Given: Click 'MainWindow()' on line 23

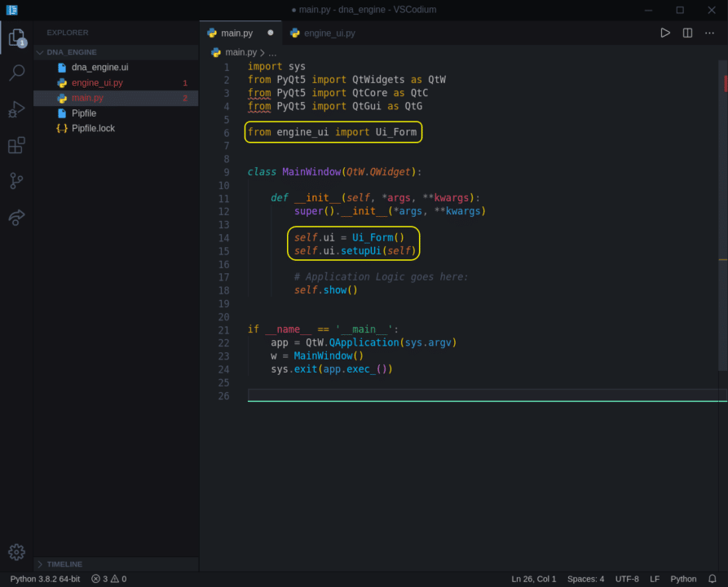Looking at the screenshot, I should tap(329, 355).
